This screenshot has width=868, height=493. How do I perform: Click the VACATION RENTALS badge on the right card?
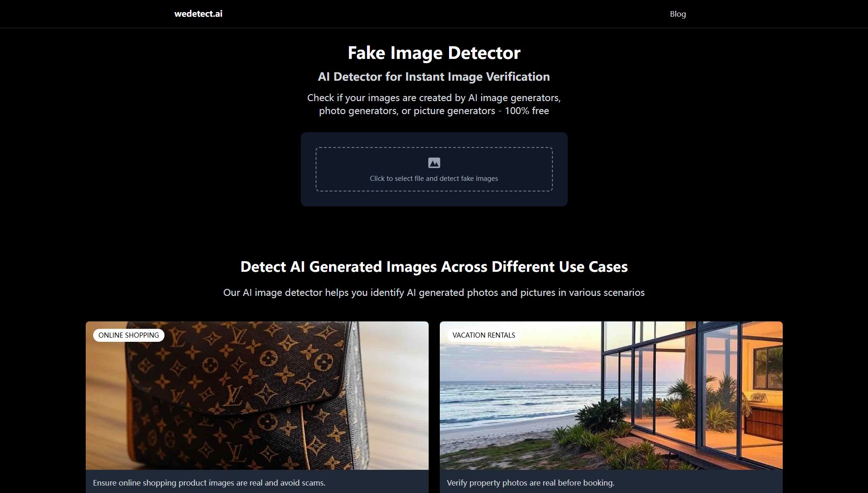(484, 335)
